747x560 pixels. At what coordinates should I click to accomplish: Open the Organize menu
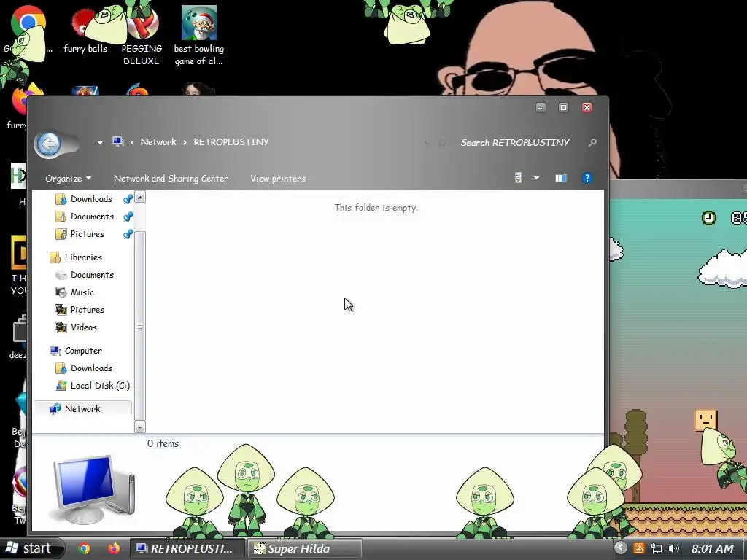coord(68,179)
